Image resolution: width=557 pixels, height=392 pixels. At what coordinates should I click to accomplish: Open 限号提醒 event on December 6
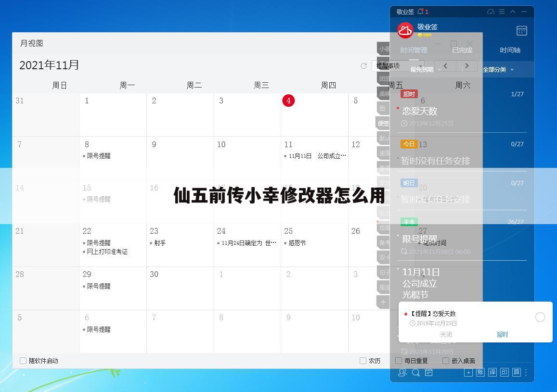point(97,329)
